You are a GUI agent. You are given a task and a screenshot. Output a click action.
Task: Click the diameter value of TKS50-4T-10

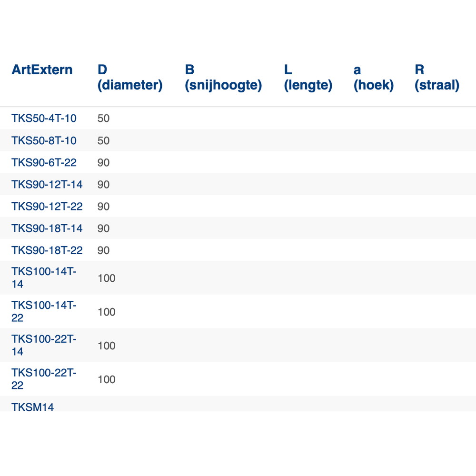(x=103, y=119)
